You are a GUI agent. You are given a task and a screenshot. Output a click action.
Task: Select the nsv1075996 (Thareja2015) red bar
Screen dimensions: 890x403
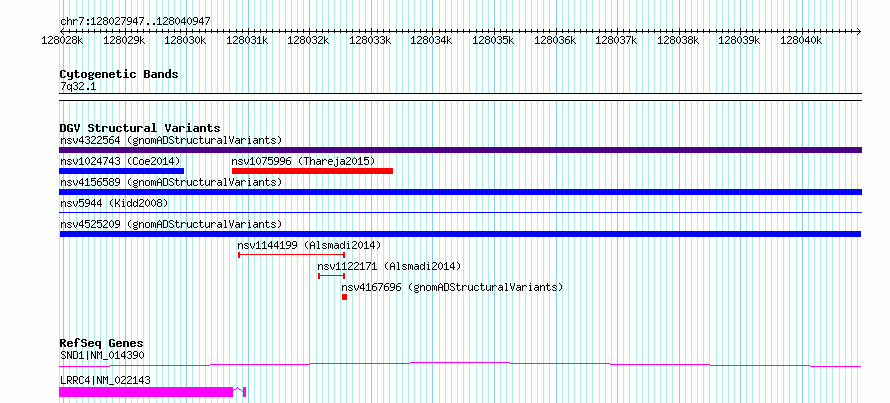click(x=312, y=171)
